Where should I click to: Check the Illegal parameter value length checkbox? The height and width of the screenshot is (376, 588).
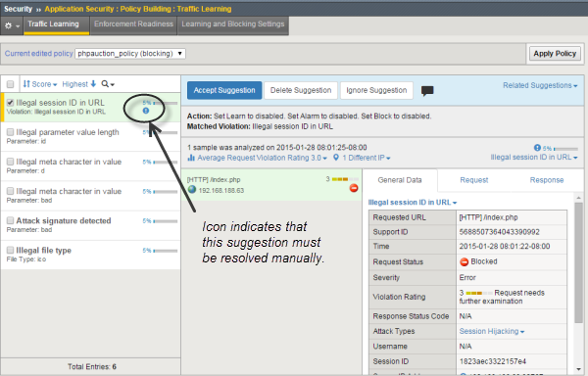click(x=11, y=132)
